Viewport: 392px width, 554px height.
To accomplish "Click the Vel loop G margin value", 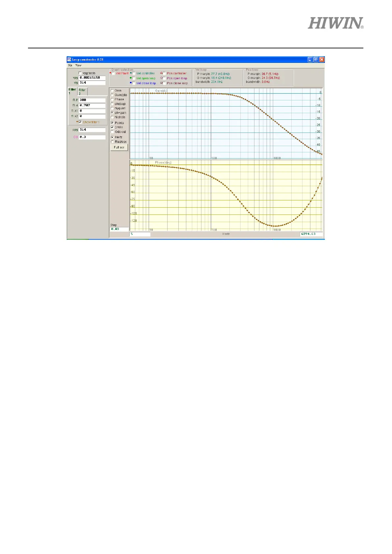I will tap(221, 78).
